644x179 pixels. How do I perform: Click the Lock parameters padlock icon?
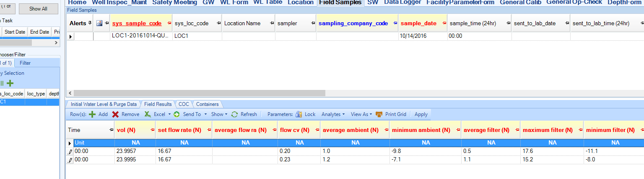[x=299, y=114]
